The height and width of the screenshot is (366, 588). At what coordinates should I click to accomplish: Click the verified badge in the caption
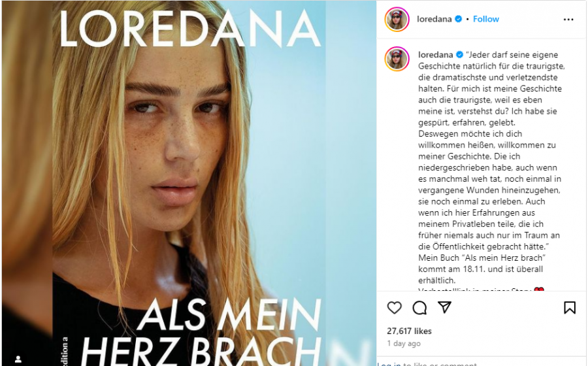pyautogui.click(x=459, y=55)
